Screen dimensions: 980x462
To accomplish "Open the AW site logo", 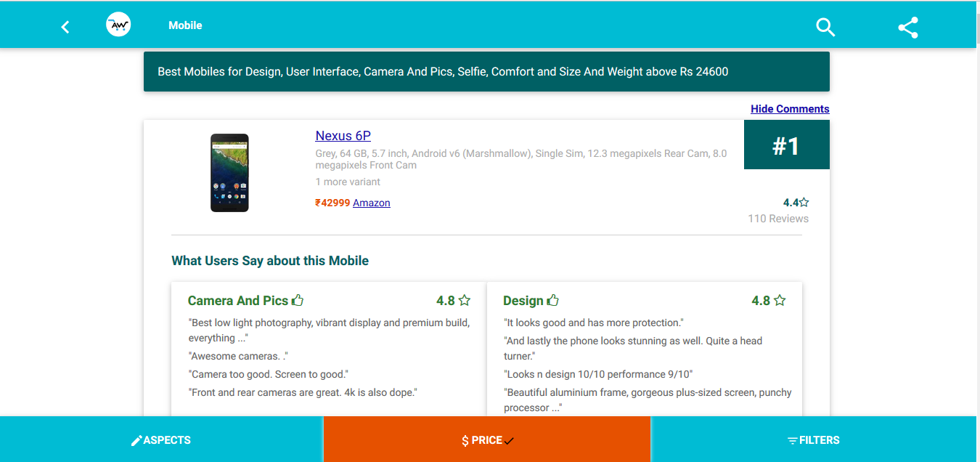I will 118,25.
